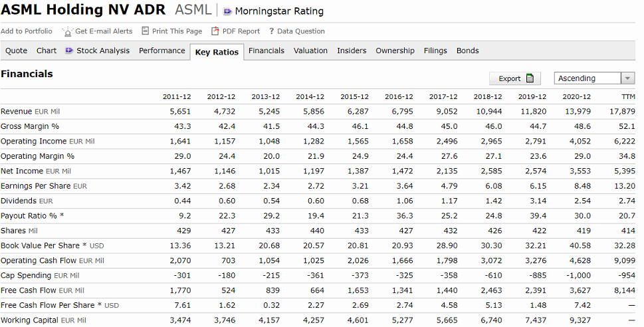This screenshot has height=327, width=644.
Task: Open the Ascending sort order dropdown
Action: coord(627,78)
